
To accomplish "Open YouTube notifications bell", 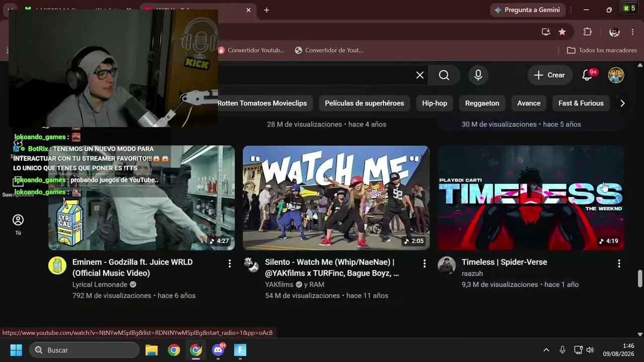I will point(587,75).
